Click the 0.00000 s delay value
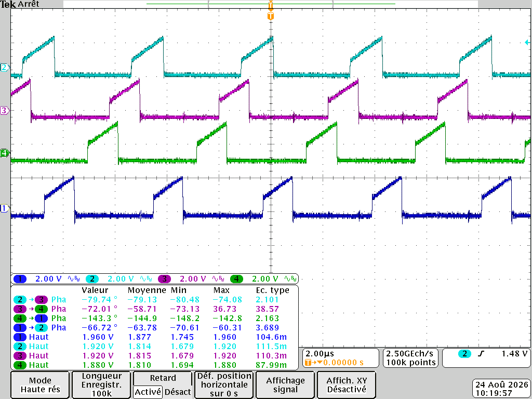 pyautogui.click(x=343, y=363)
